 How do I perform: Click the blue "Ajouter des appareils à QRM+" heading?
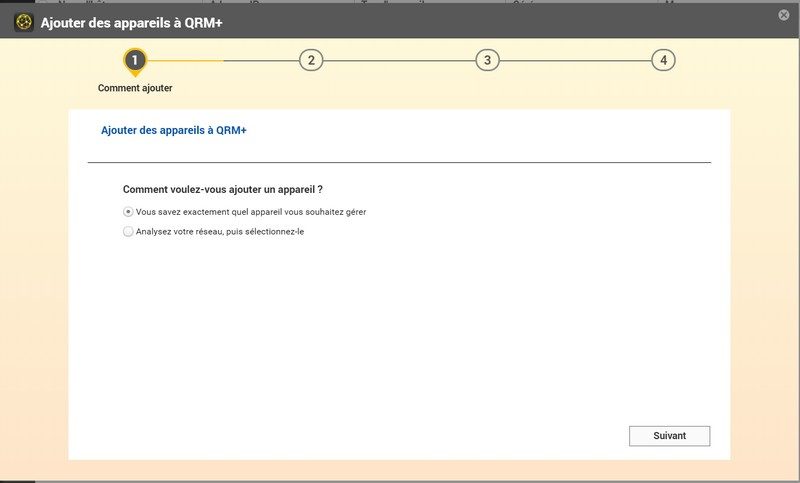coord(173,131)
